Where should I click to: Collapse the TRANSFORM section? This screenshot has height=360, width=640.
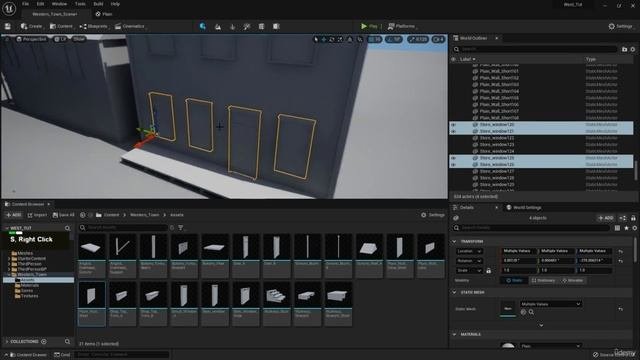click(454, 241)
